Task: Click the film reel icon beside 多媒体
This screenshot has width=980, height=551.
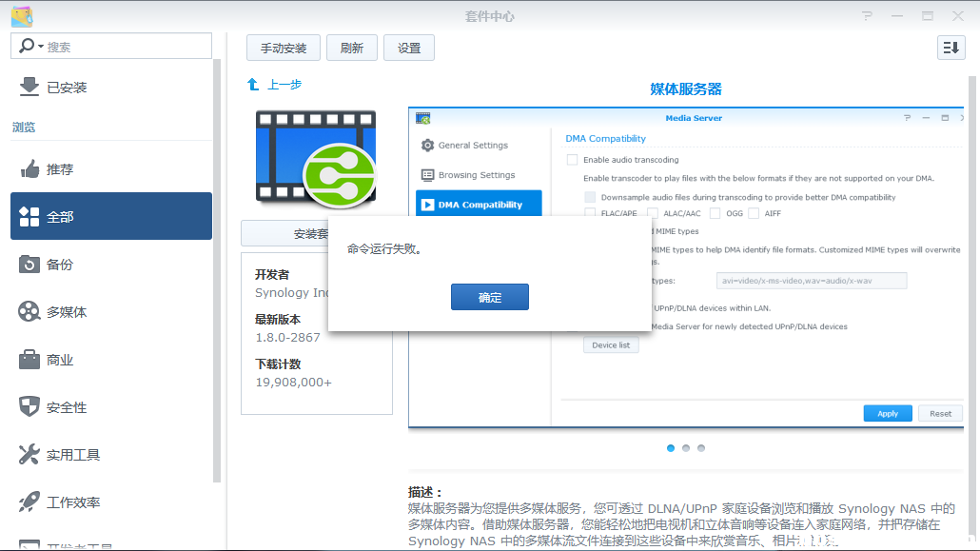Action: pos(29,311)
